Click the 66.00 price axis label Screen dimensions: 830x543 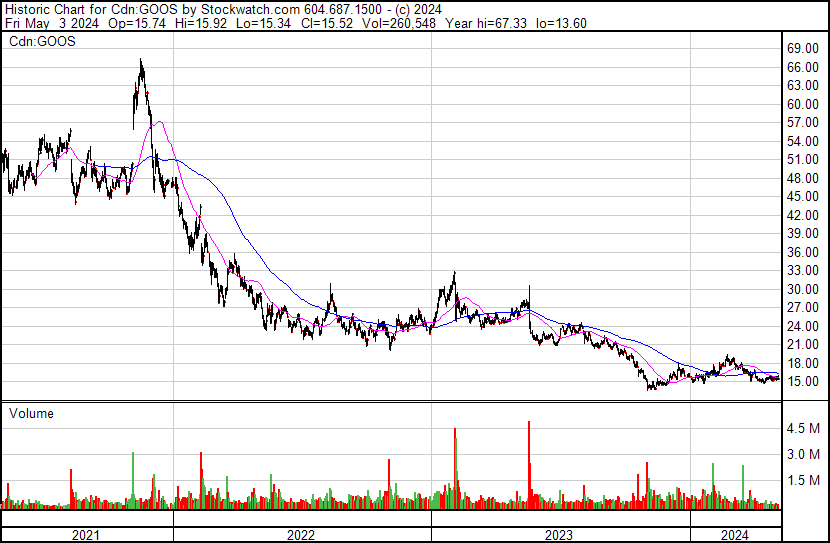click(802, 67)
